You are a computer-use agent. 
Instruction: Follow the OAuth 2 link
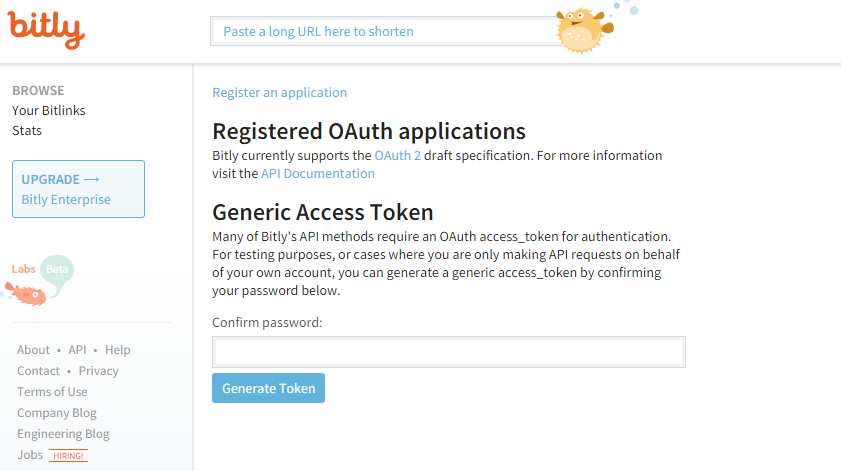coord(397,156)
